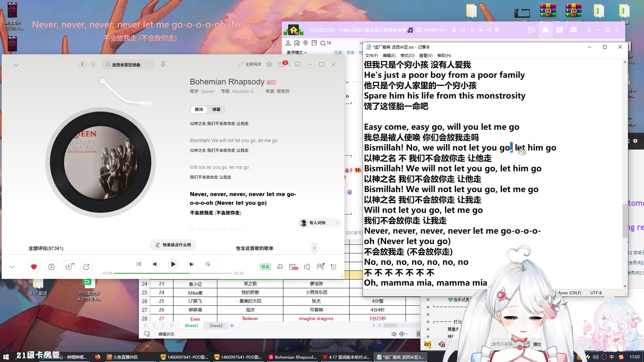Toggle shuffle play mode
The image size is (644, 362).
click(139, 264)
